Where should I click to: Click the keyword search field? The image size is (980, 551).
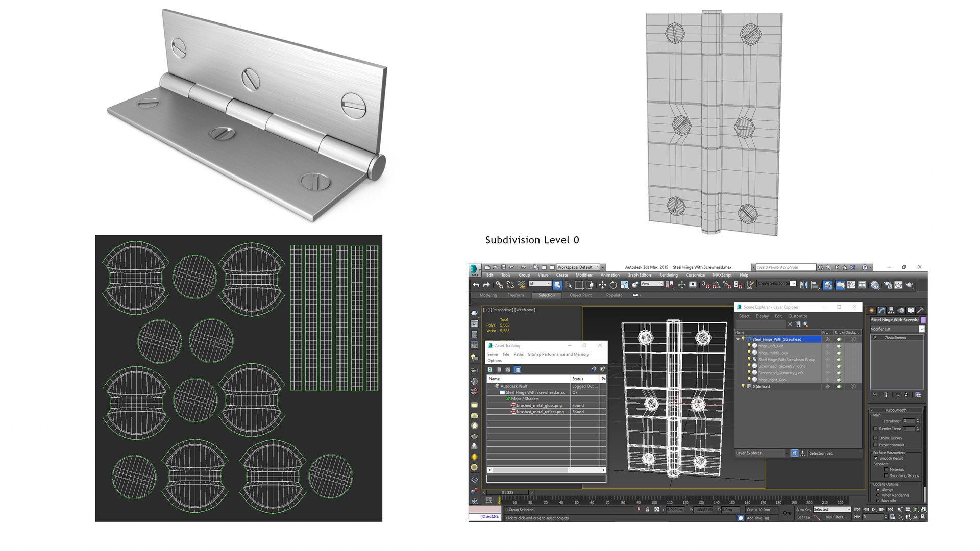pyautogui.click(x=786, y=267)
